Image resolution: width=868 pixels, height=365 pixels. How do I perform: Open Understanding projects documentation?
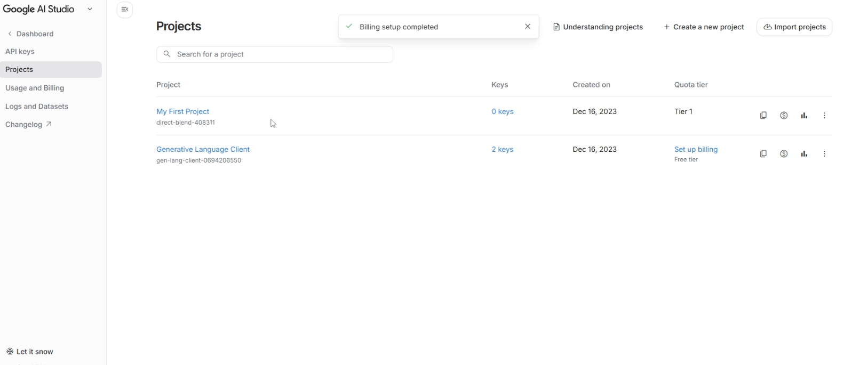pos(598,27)
